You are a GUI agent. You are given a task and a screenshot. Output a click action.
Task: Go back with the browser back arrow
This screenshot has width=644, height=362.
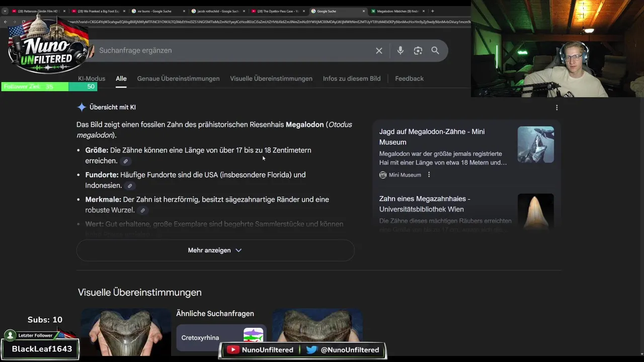(x=6, y=22)
